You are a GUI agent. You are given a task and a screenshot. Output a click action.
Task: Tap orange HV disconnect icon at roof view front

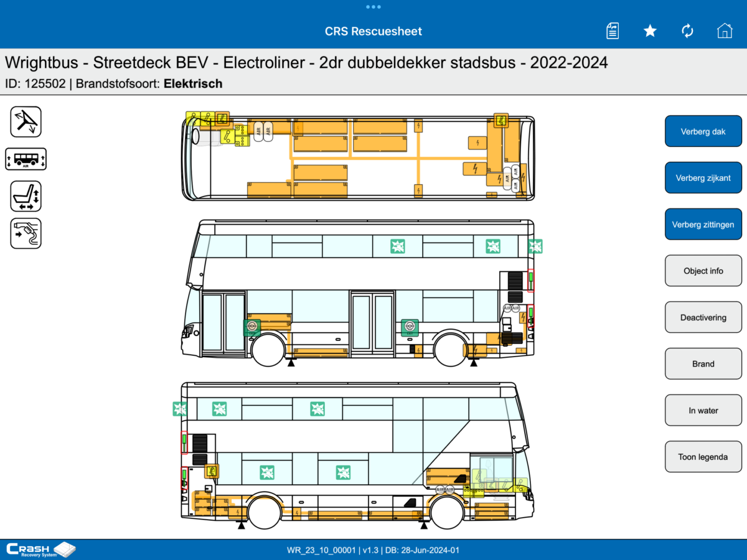coord(222,118)
